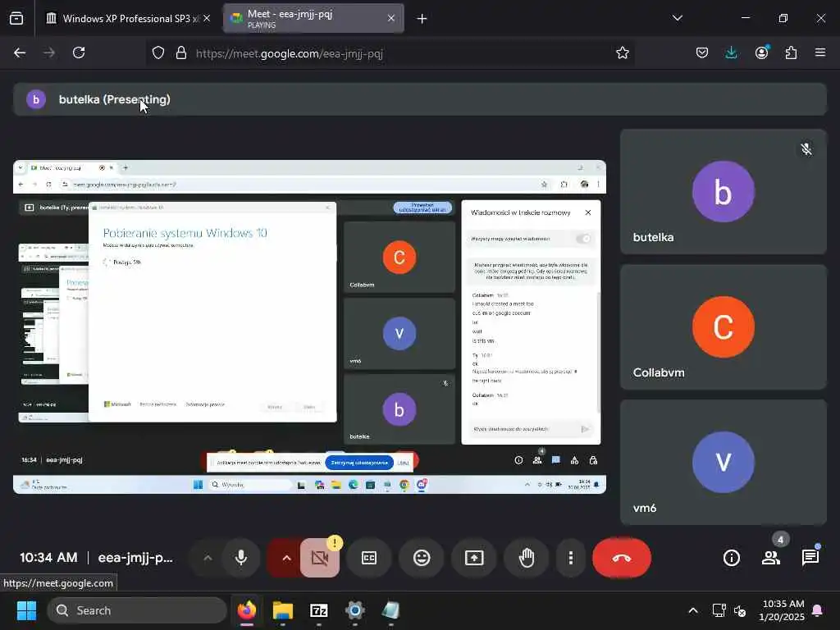Open a new browser tab
The image size is (840, 630).
[x=422, y=19]
